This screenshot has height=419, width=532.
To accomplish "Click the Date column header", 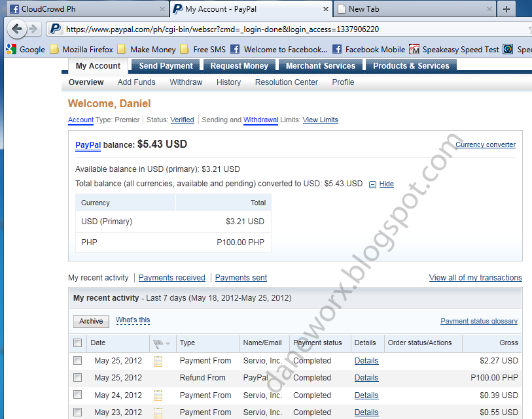I will [x=98, y=343].
